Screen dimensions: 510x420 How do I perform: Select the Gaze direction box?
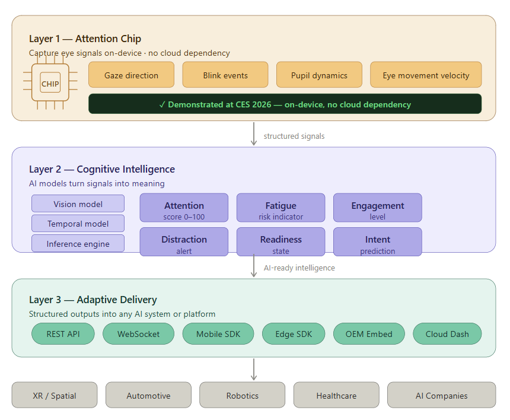click(x=131, y=75)
